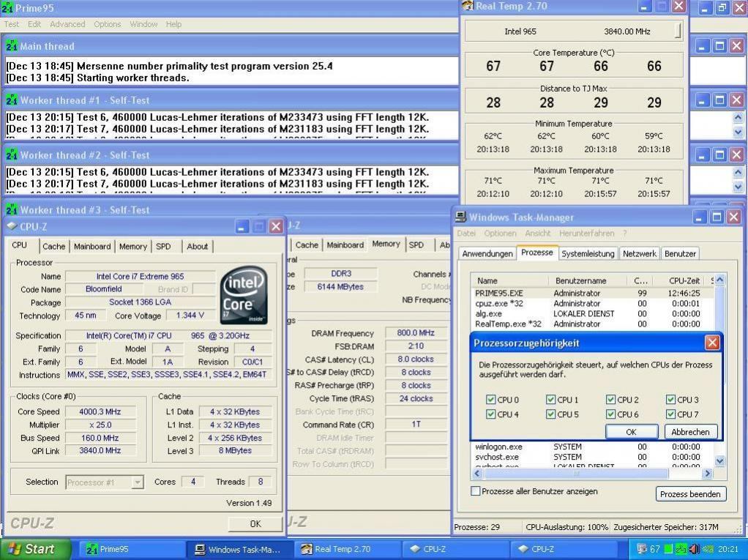748x560 pixels.
Task: Switch to the Mainboard tab in front CPU-Z
Action: [x=92, y=246]
